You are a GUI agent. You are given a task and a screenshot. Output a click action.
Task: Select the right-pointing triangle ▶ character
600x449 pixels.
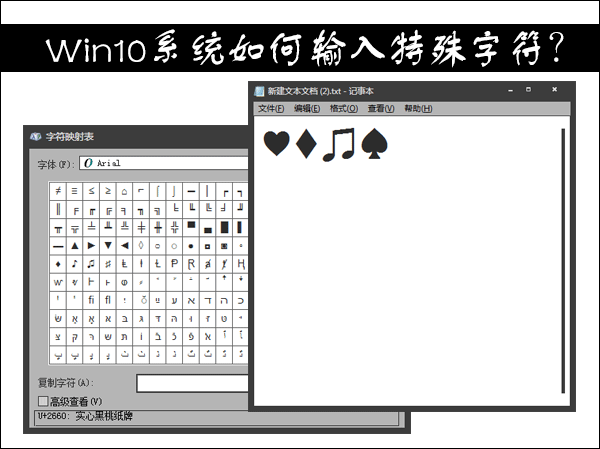(x=91, y=246)
